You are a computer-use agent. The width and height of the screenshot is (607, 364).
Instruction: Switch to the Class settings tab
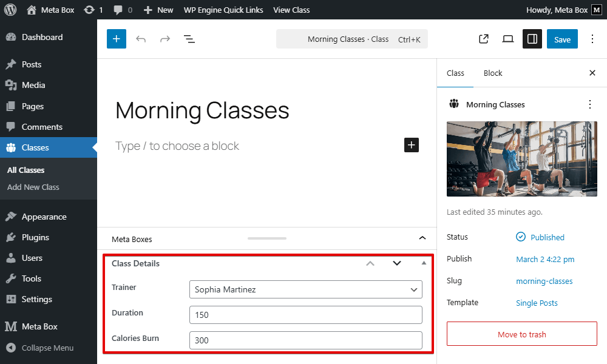click(455, 73)
